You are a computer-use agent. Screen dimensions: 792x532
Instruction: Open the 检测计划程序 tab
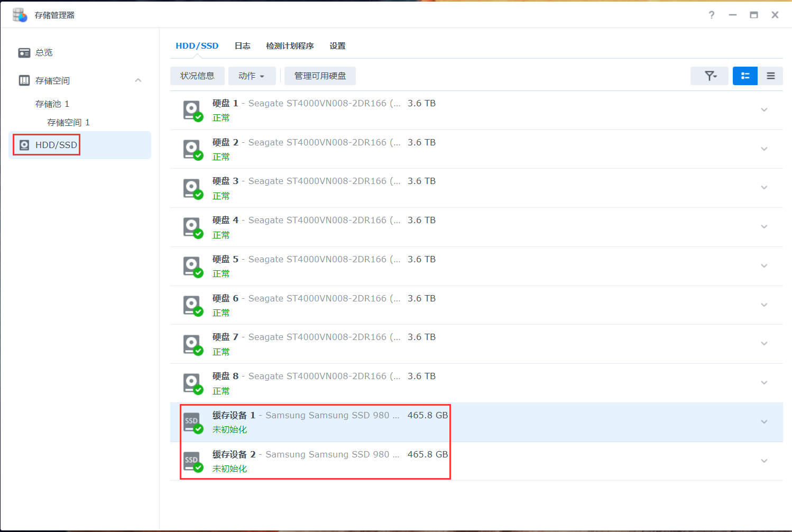coord(290,46)
